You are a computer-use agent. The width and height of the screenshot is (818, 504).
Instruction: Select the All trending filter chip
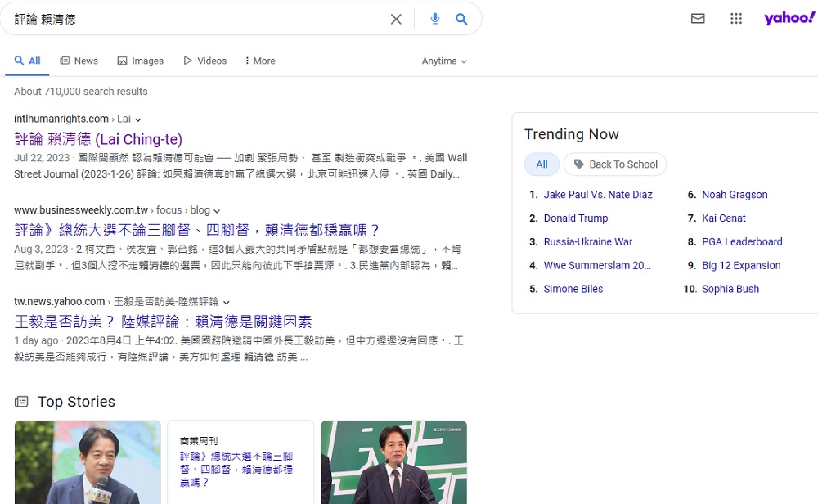pos(542,164)
